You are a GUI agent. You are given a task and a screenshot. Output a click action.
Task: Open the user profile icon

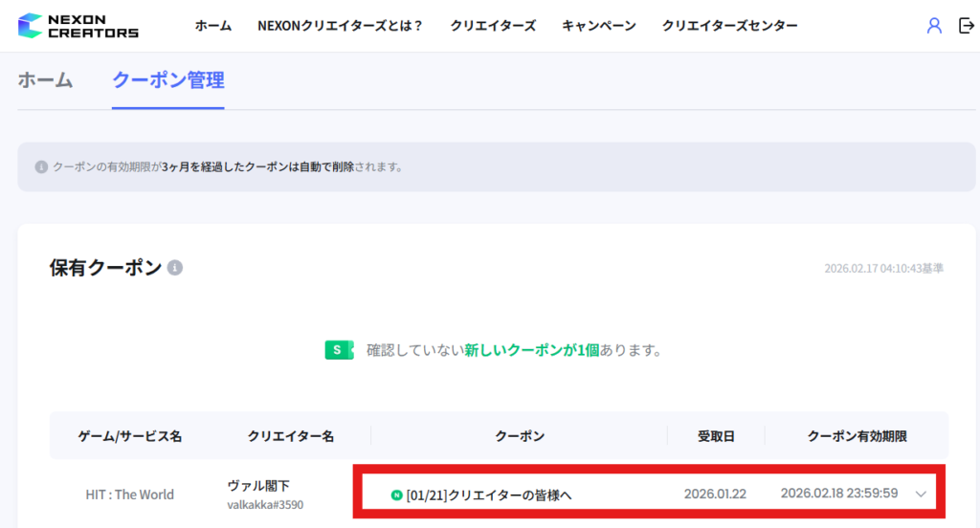tap(934, 26)
